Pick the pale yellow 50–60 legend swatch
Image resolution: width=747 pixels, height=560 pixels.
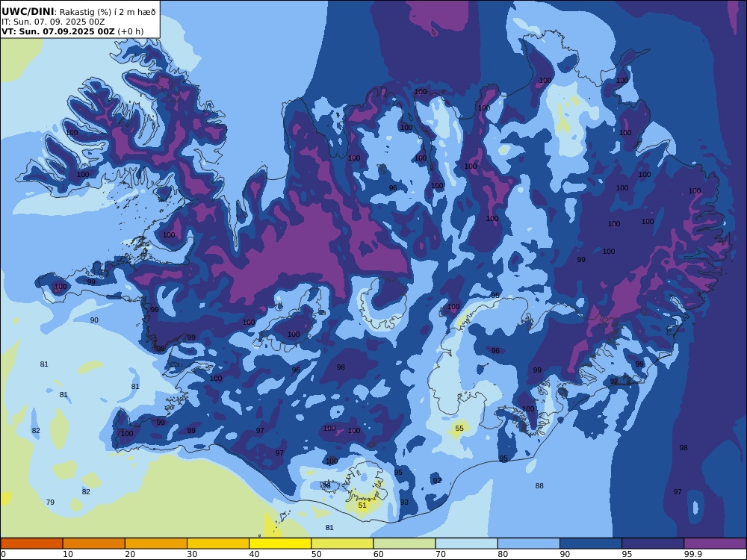click(342, 544)
